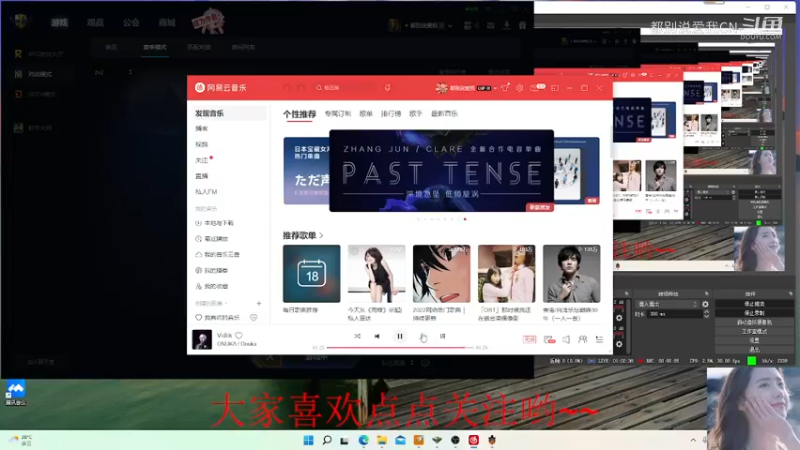Open the 2022 网络热门歌曲 anime cover playlist
Screen dimensions: 800x450
point(441,274)
